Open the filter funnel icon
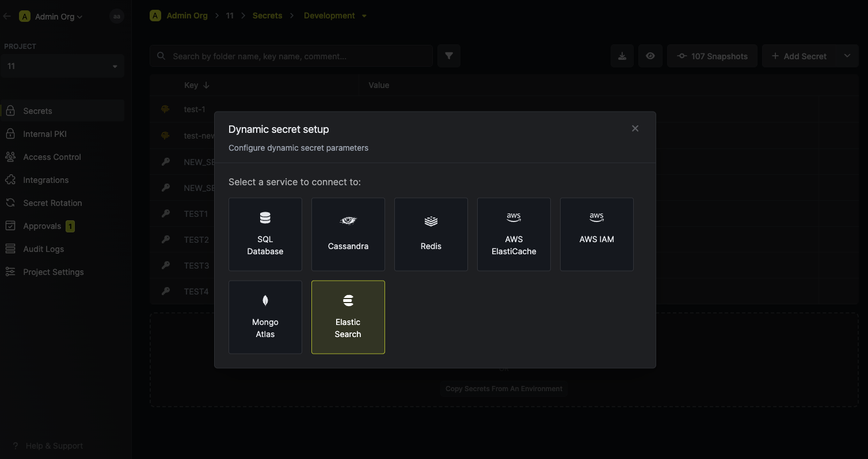 [449, 56]
